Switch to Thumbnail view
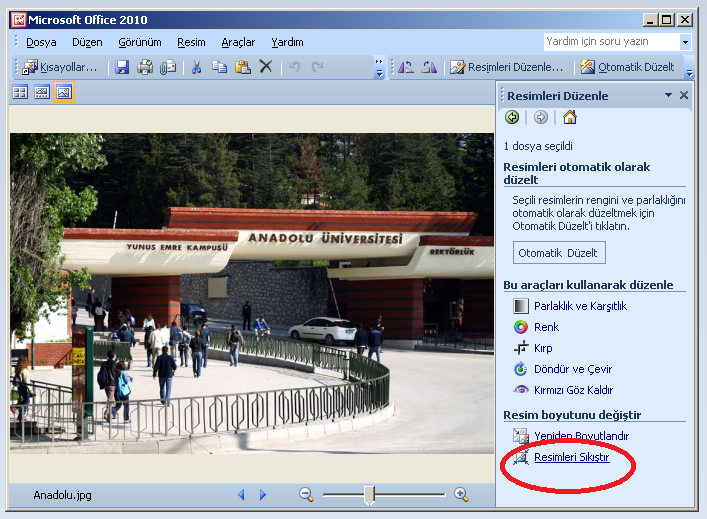Viewport: 707px width, 519px height. tap(20, 92)
